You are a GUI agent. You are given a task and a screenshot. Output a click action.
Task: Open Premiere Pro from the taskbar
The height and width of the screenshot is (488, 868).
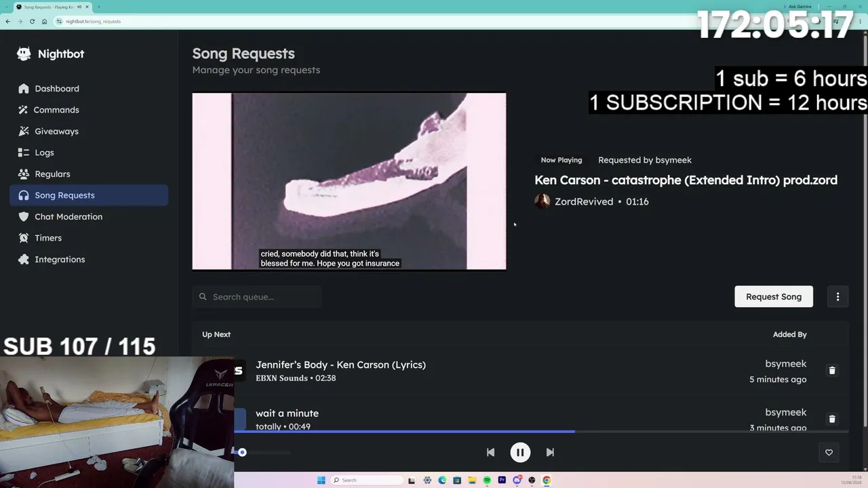click(502, 481)
